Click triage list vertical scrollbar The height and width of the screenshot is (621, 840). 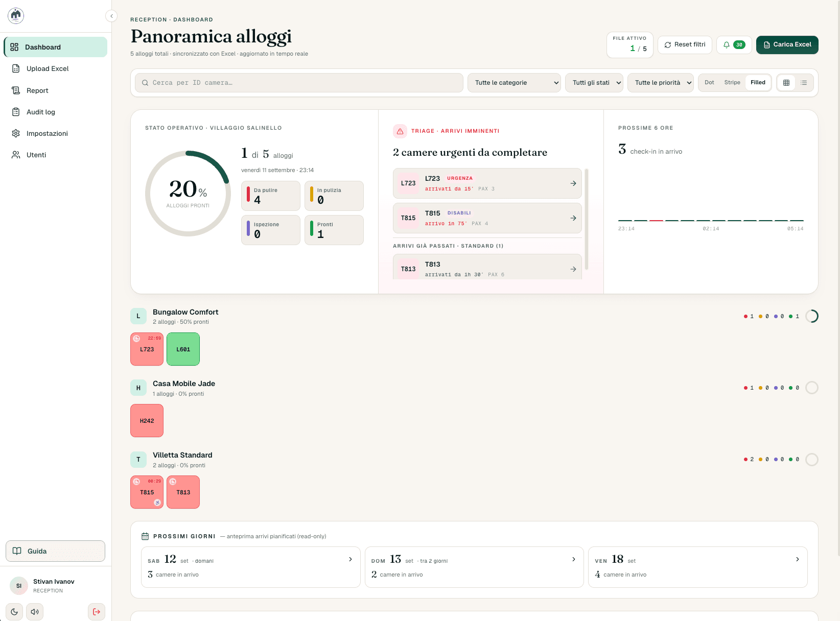pos(587,219)
